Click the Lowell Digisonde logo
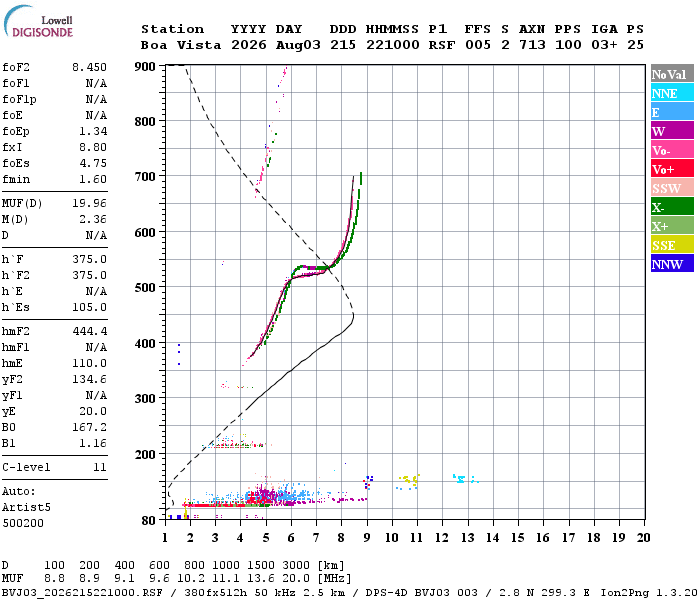 point(38,21)
